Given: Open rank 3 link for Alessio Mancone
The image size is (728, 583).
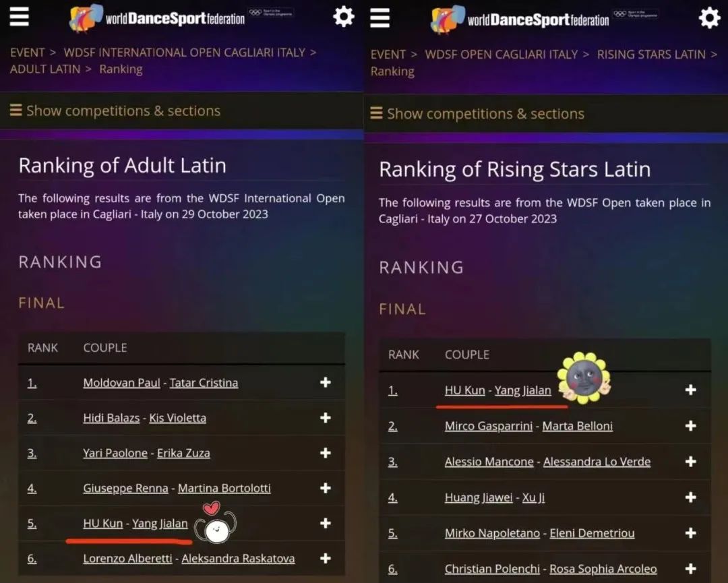Looking at the screenshot, I should pyautogui.click(x=392, y=462).
